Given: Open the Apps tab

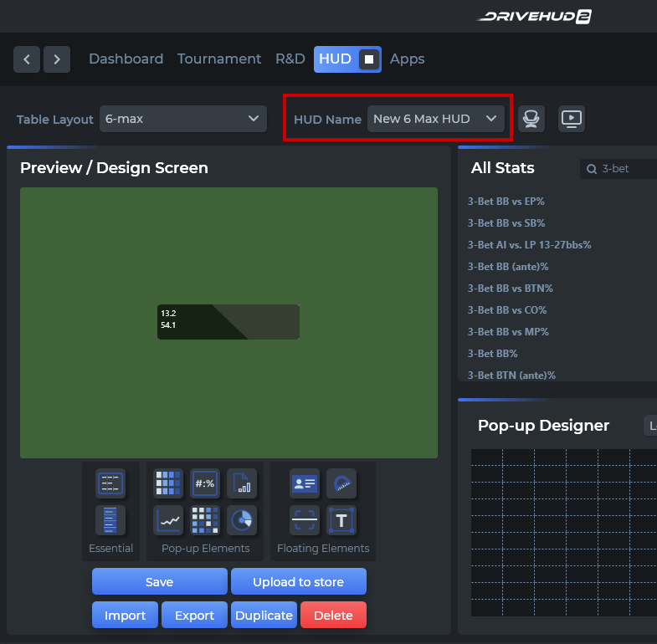Looking at the screenshot, I should (x=407, y=59).
